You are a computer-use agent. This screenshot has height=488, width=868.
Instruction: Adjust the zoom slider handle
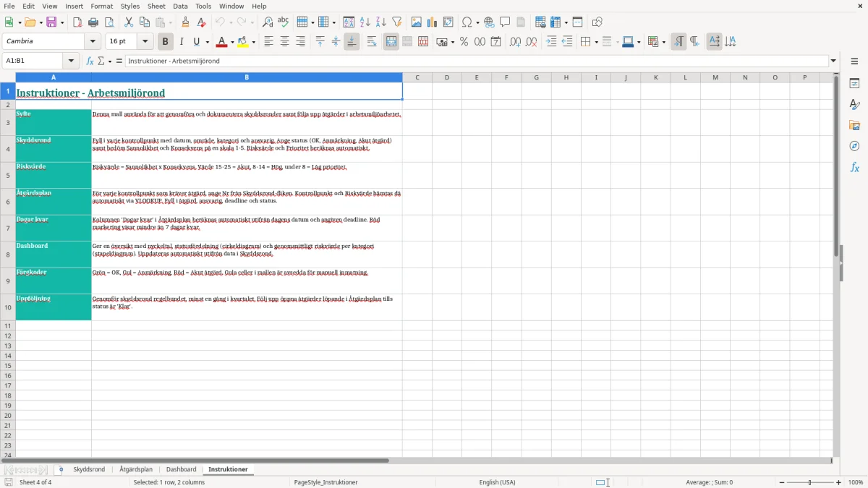point(809,482)
